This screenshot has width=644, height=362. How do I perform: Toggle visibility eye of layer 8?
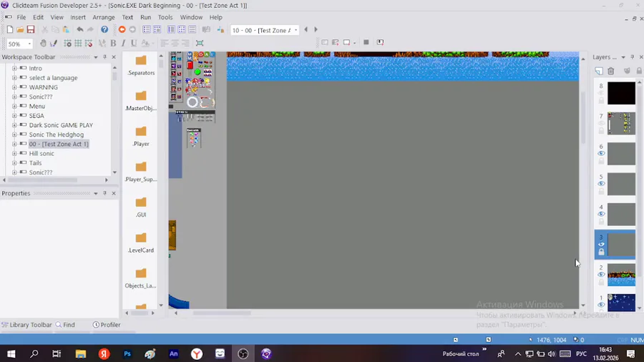coord(601,93)
